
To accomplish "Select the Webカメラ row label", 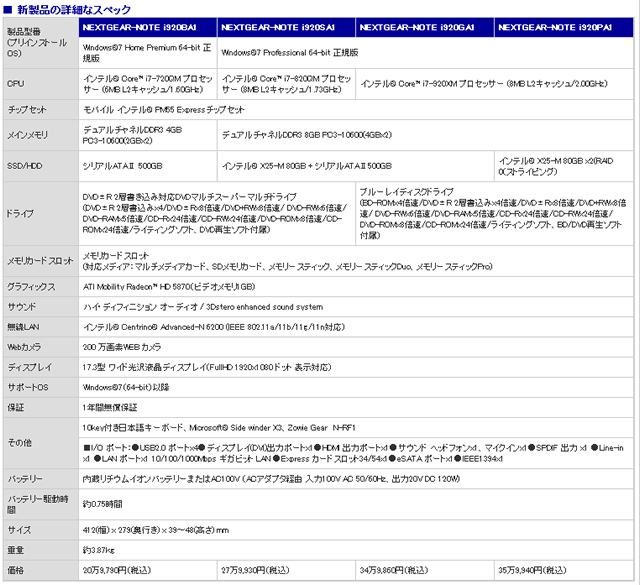I will coord(41,347).
